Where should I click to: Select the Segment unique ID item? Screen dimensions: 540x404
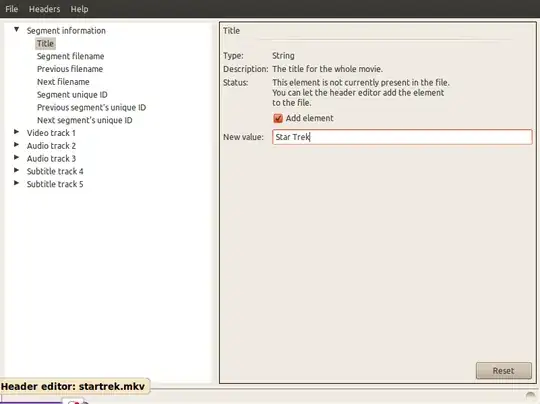tap(72, 94)
